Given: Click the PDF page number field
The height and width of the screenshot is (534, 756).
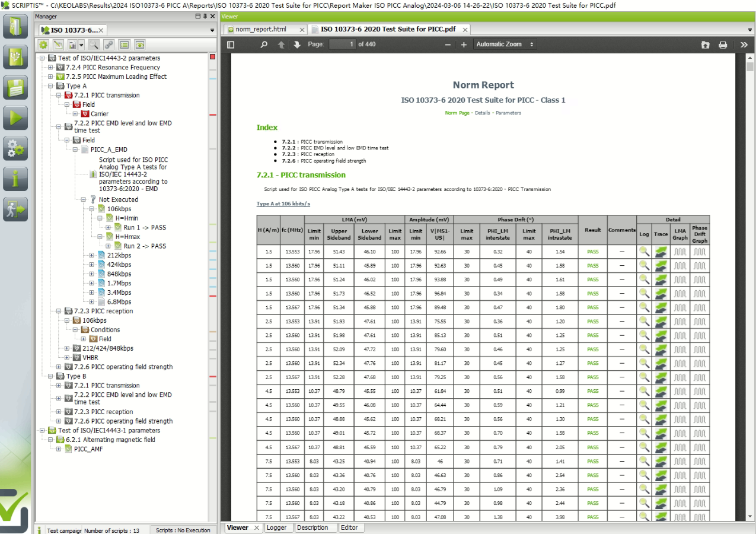Looking at the screenshot, I should (342, 44).
